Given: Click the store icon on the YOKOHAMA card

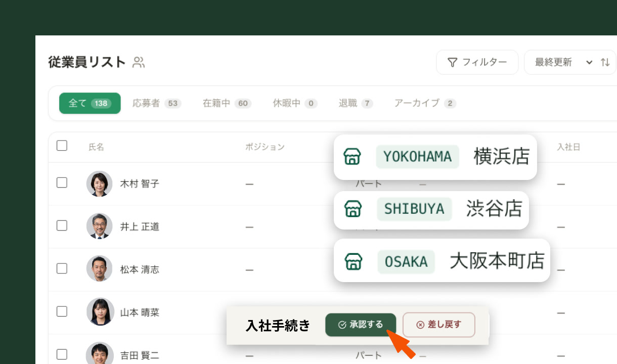Looking at the screenshot, I should pyautogui.click(x=352, y=157).
